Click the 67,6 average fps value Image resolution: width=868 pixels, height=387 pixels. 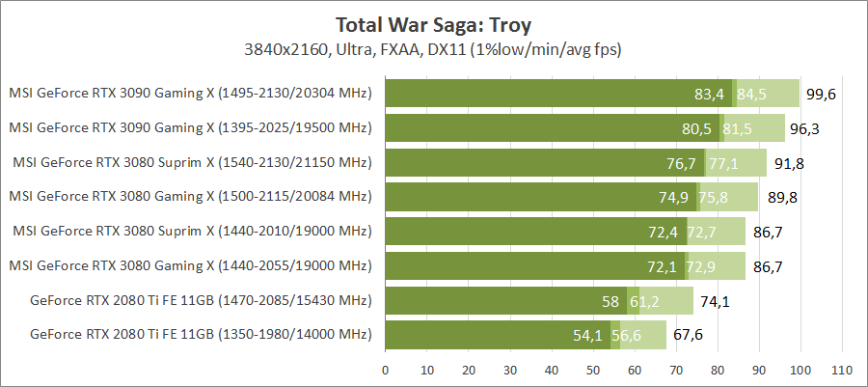tap(687, 336)
